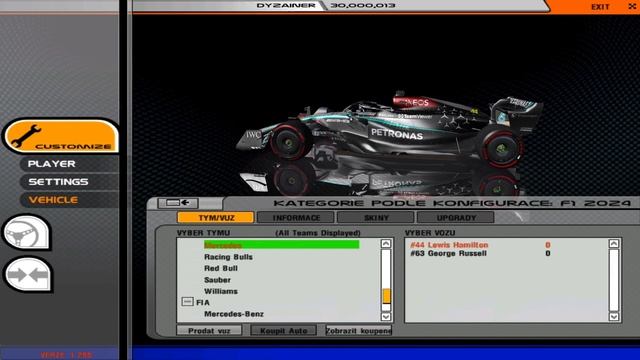Click the Koupit Auto button

click(x=283, y=330)
